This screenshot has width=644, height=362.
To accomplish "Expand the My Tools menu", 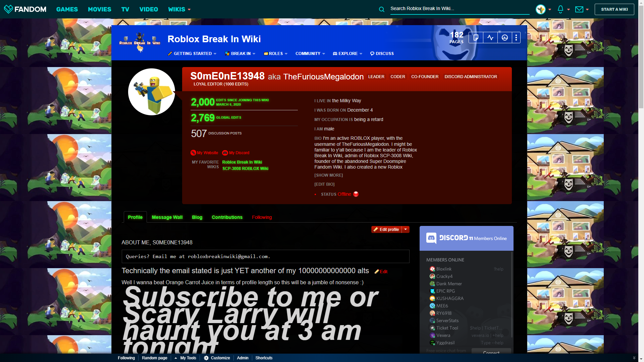I will (x=185, y=358).
